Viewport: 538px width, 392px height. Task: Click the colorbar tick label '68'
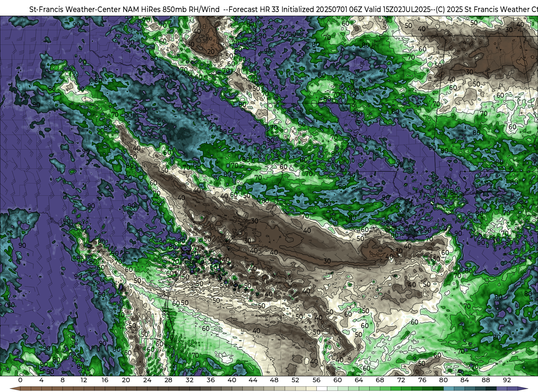380,380
